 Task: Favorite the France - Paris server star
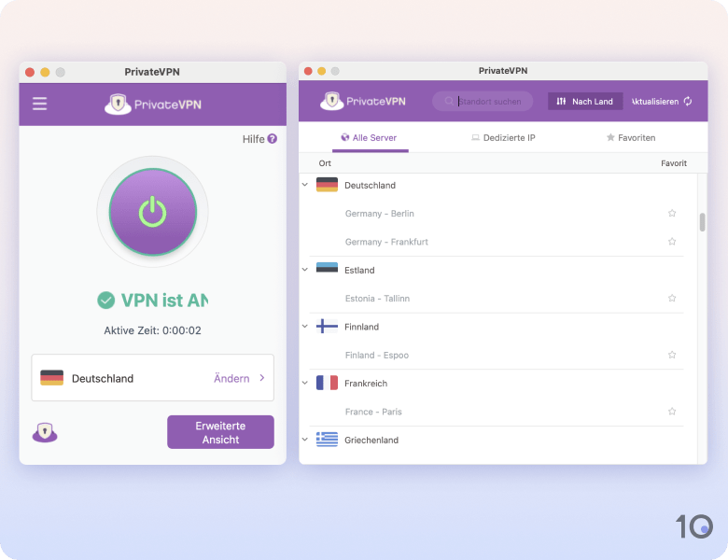pos(672,412)
